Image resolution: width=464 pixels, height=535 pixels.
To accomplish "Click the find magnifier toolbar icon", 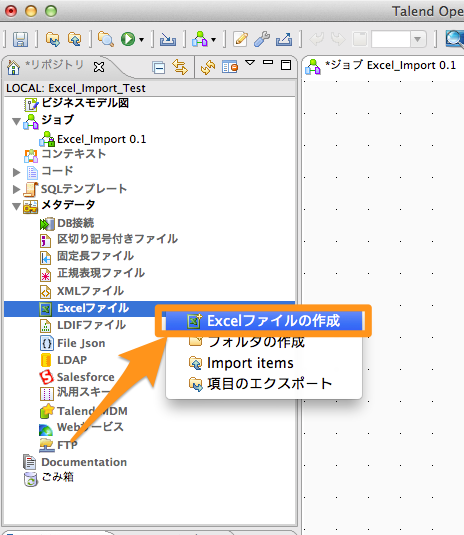I will click(x=106, y=39).
